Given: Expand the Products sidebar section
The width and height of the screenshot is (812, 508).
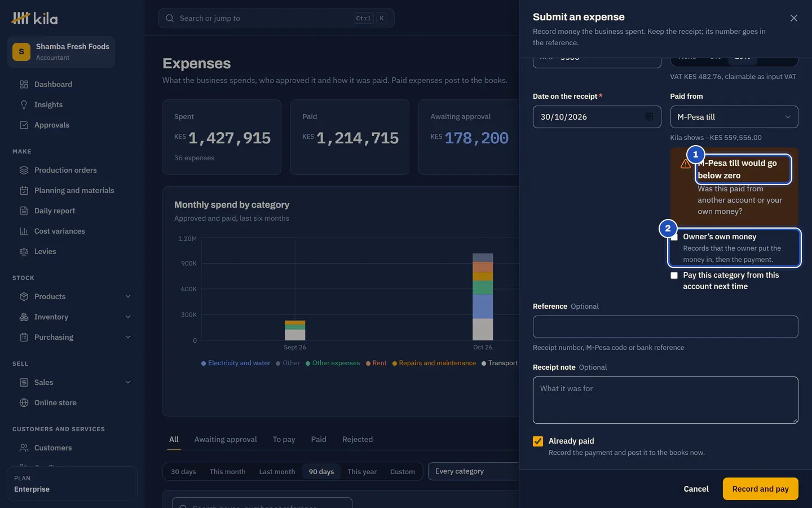Looking at the screenshot, I should click(x=128, y=297).
